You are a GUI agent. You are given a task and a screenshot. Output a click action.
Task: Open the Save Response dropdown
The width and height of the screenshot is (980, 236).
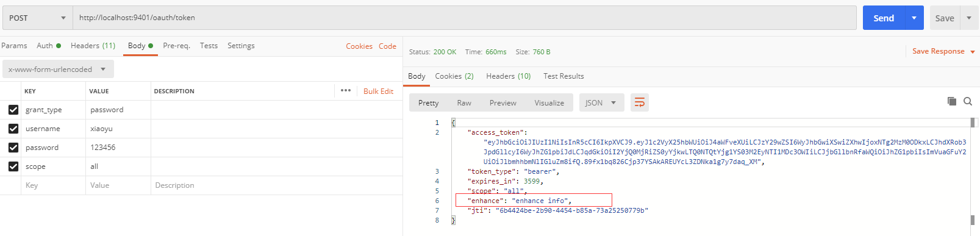pyautogui.click(x=943, y=51)
